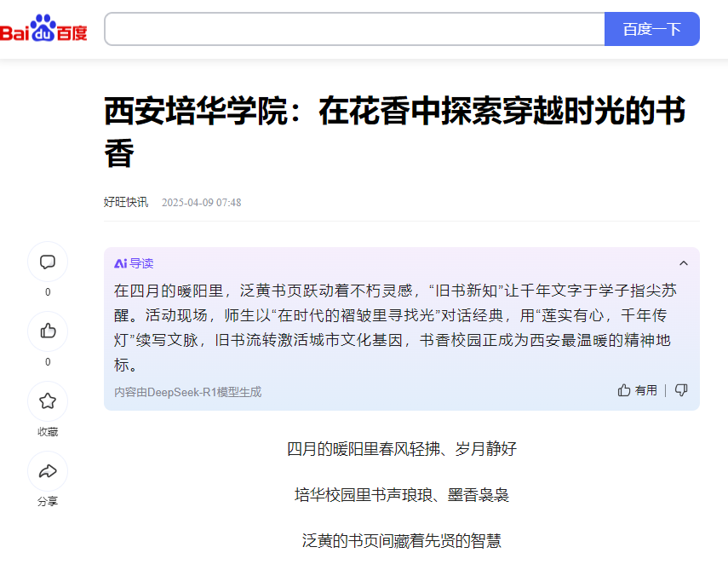Click the 内容由DeepSeek-R1模型生成 notice
The image size is (728, 576).
click(x=188, y=392)
